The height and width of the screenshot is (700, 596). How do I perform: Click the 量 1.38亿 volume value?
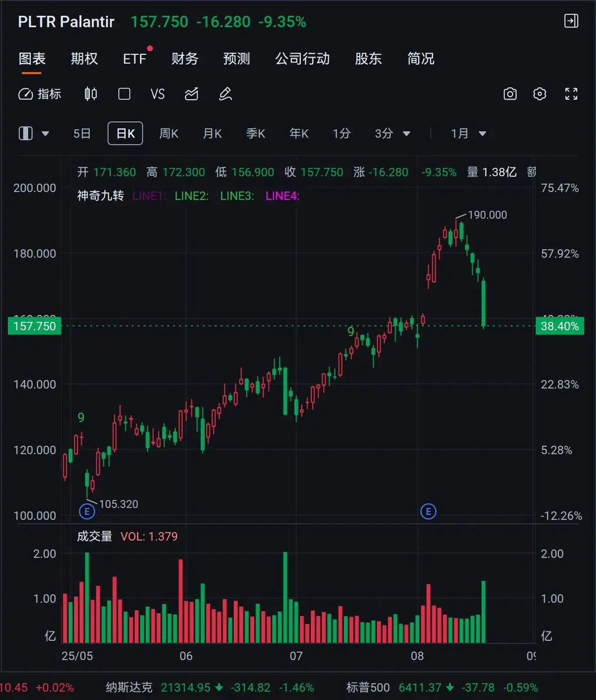pyautogui.click(x=492, y=172)
